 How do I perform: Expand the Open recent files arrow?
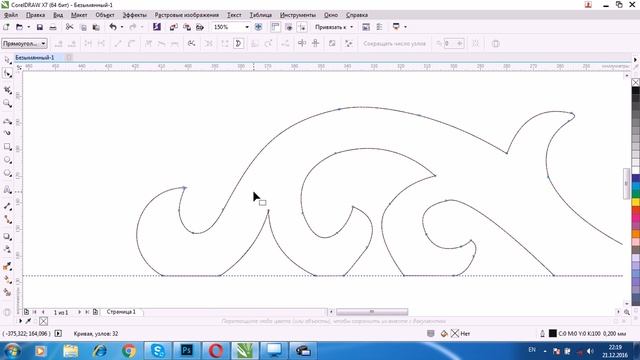point(28,27)
